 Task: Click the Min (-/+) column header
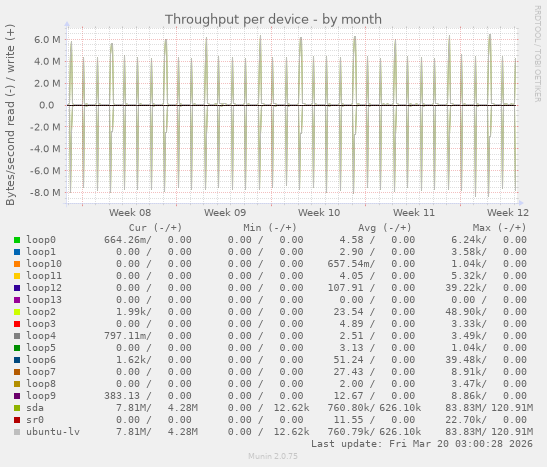(x=270, y=228)
